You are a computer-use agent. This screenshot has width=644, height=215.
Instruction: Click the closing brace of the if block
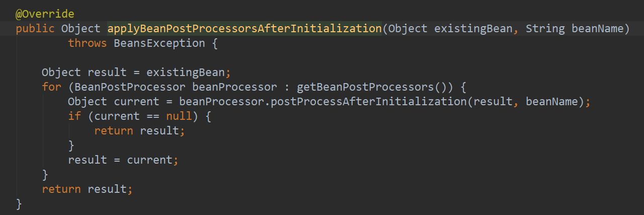coord(71,146)
